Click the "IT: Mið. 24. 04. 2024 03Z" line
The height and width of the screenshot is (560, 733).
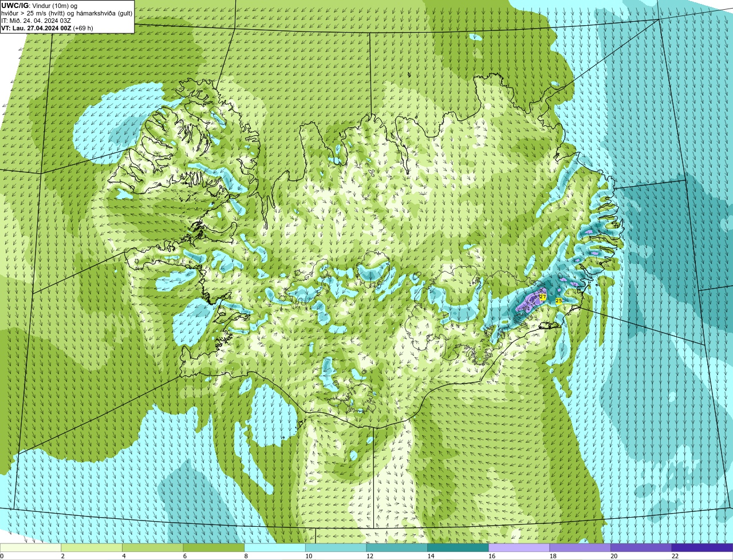36,20
